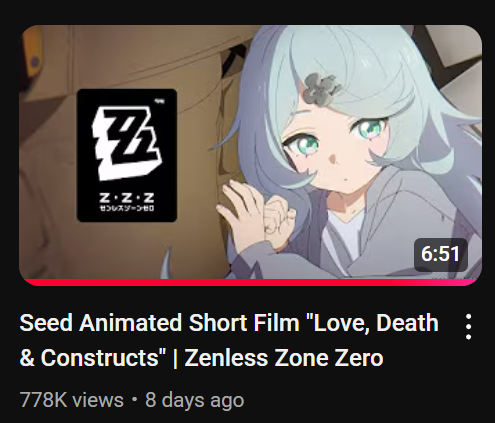
Task: Click the Z·Z·Z lettering under the logo
Action: (127, 198)
